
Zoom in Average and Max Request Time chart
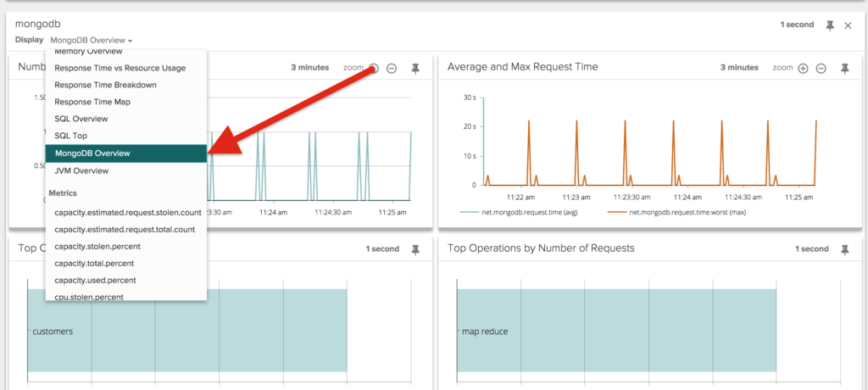pos(803,68)
